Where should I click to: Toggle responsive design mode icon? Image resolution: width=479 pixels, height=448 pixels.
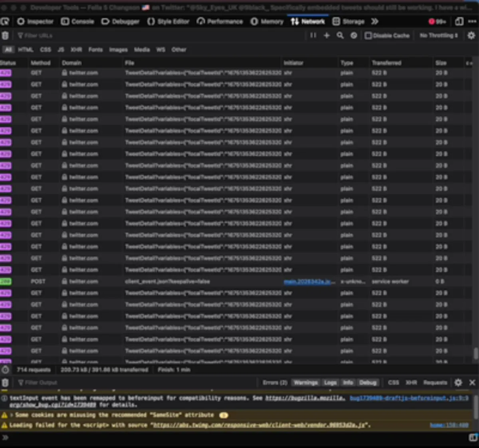pyautogui.click(x=459, y=22)
